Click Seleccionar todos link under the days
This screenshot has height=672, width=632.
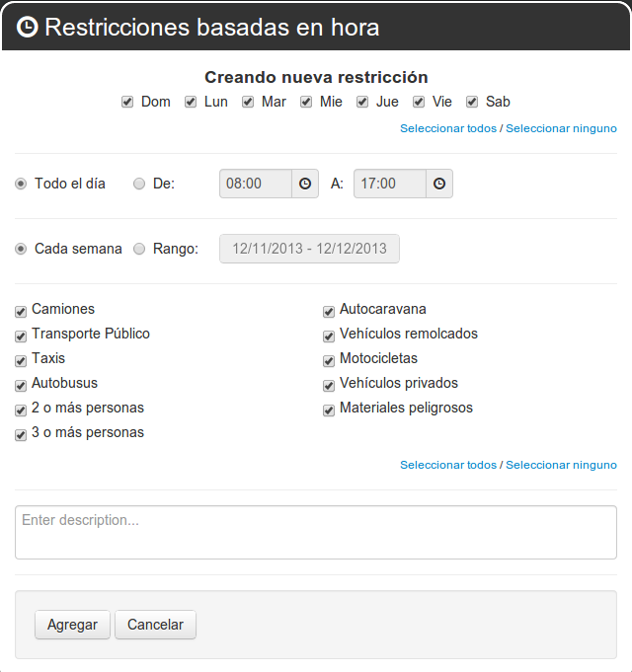(448, 128)
